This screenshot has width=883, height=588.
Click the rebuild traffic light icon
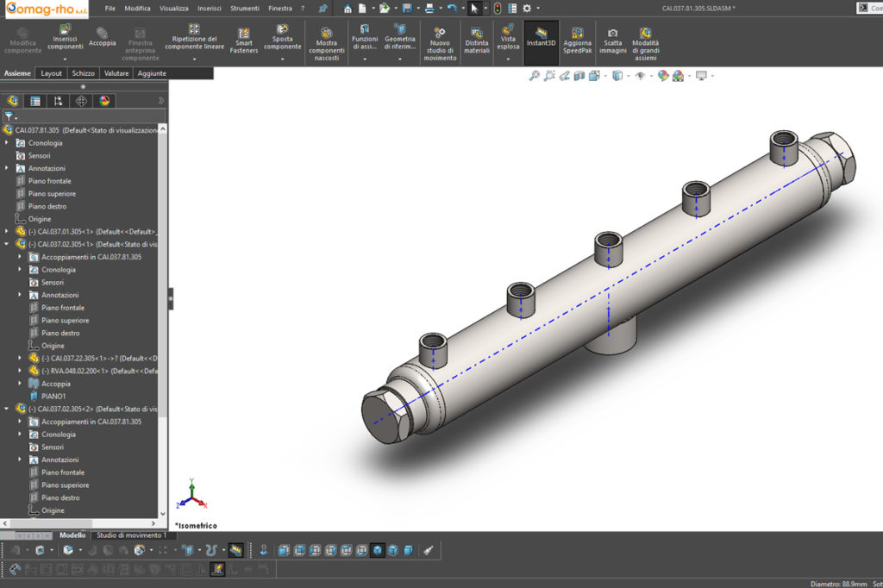498,9
